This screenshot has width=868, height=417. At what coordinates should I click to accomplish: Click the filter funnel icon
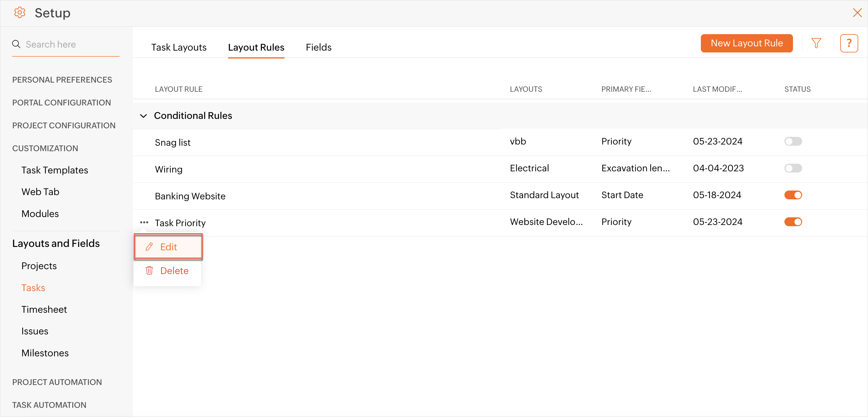coord(816,43)
